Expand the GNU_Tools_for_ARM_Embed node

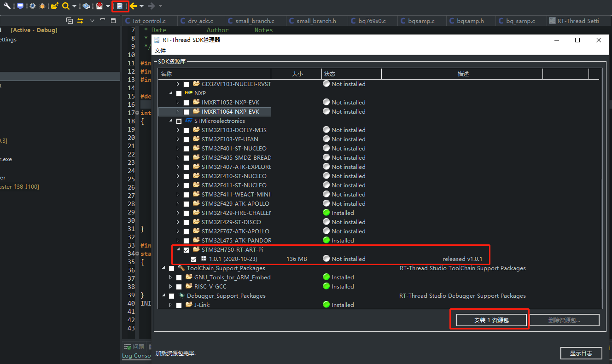171,277
